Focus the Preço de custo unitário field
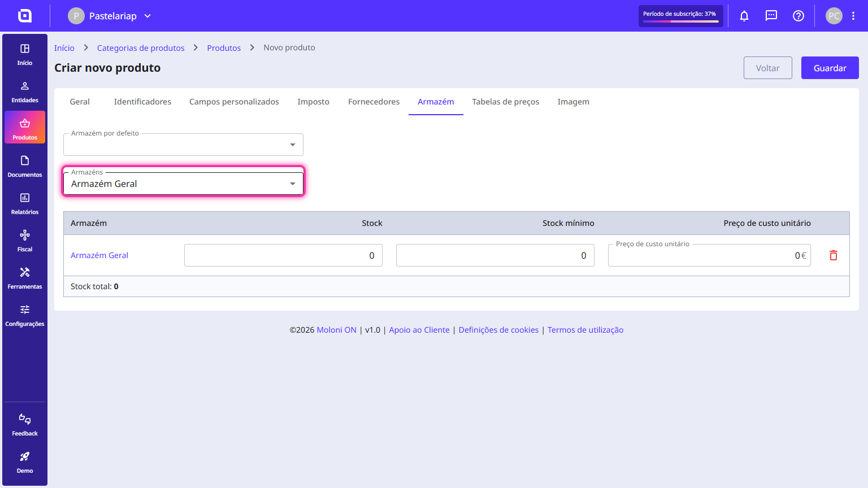This screenshot has height=488, width=868. click(x=709, y=255)
